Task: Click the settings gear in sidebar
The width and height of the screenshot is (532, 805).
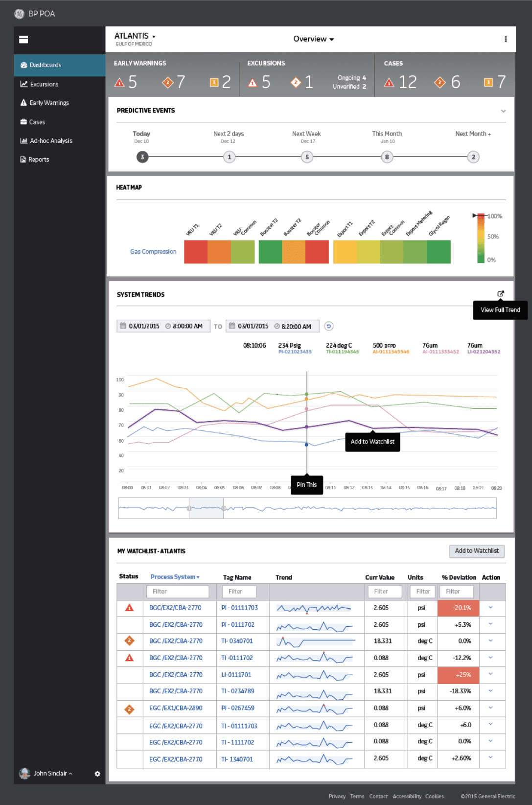Action: click(x=97, y=774)
